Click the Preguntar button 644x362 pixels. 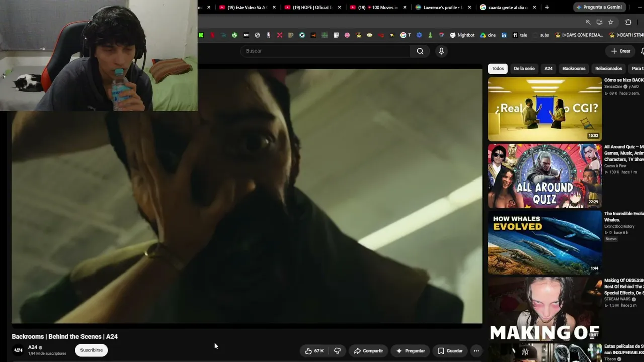point(411,351)
